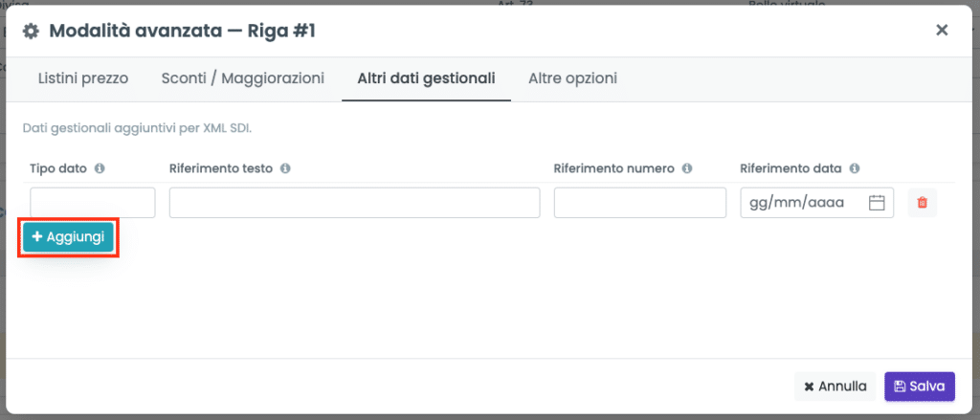Click the gg/mm/aaaa date field
The height and width of the screenshot is (420, 980).
[817, 203]
